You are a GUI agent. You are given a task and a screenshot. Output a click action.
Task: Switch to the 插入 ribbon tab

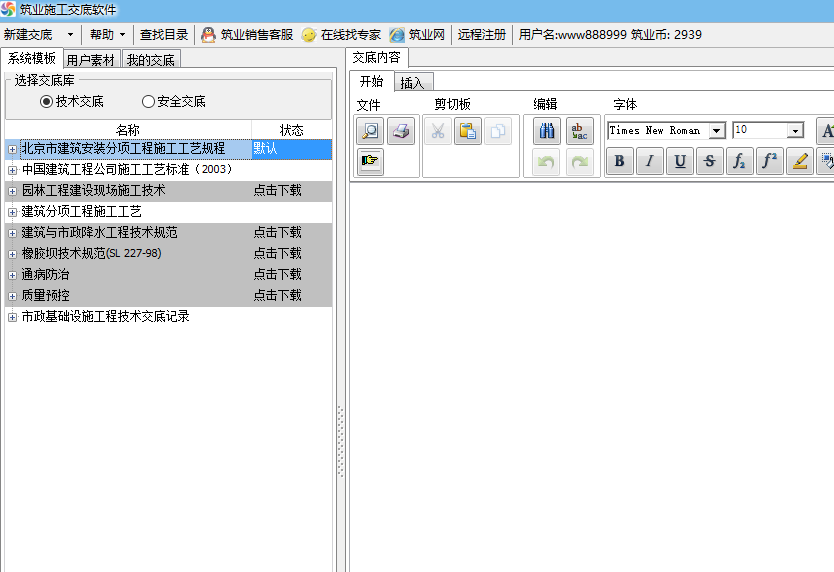pos(412,83)
